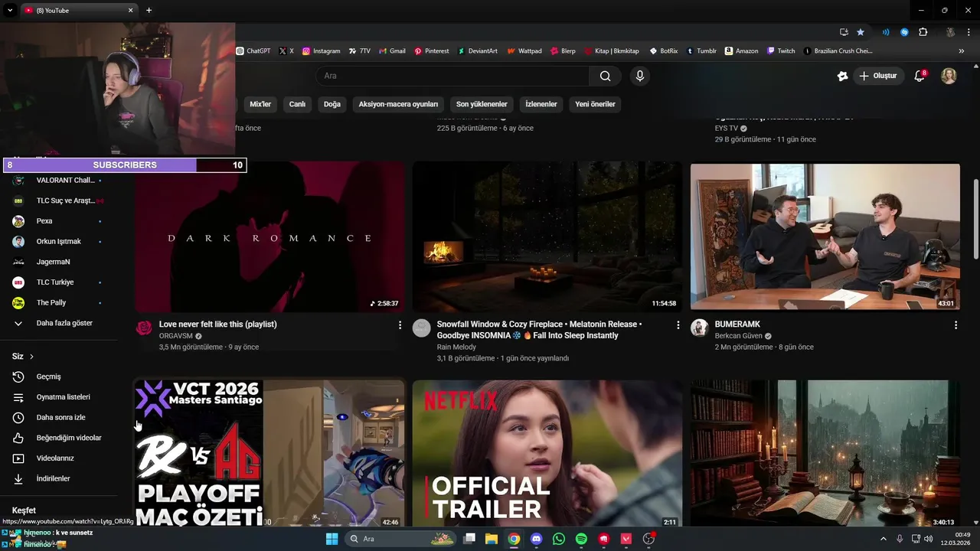The height and width of the screenshot is (551, 980).
Task: Start voice search with the microphone icon
Action: (640, 76)
